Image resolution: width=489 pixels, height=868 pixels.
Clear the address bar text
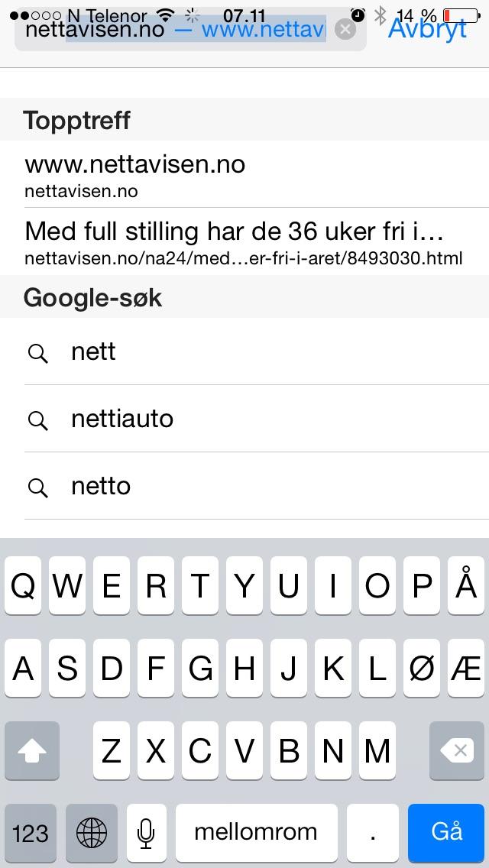click(345, 30)
